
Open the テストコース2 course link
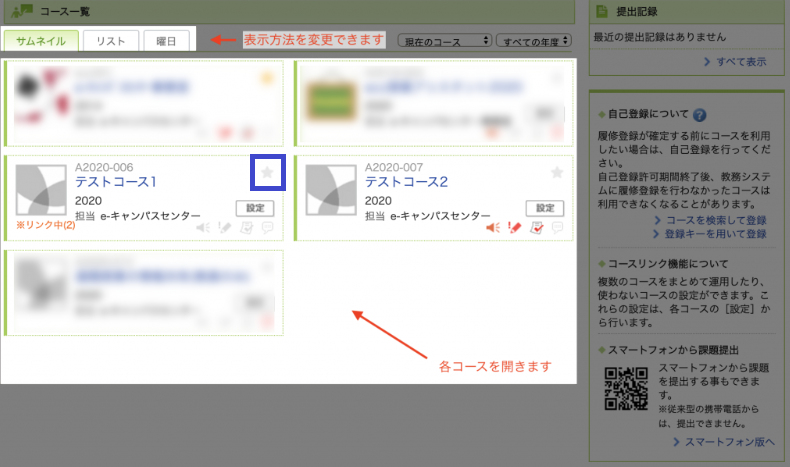(x=406, y=182)
